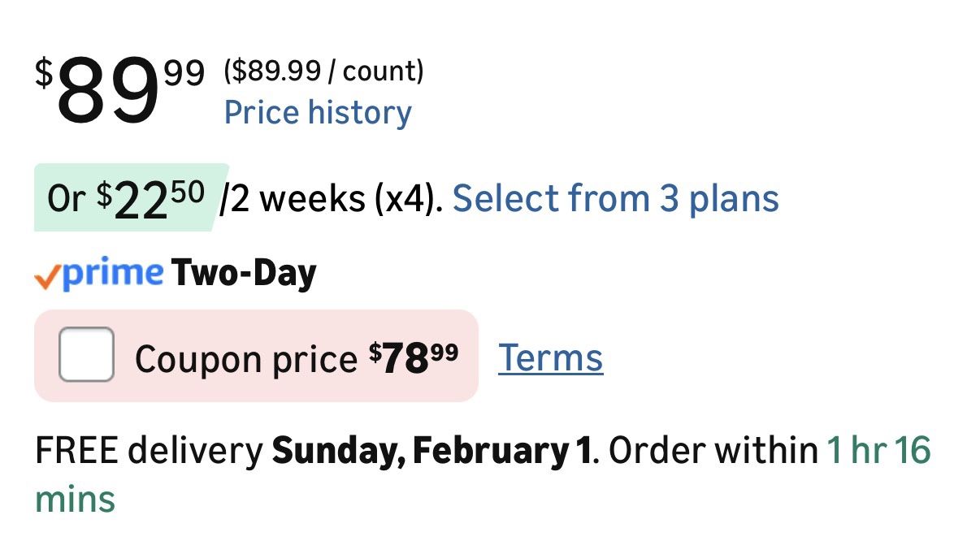Click the superscript 99 cents of main price
The width and height of the screenshot is (980, 554).
coord(184,74)
